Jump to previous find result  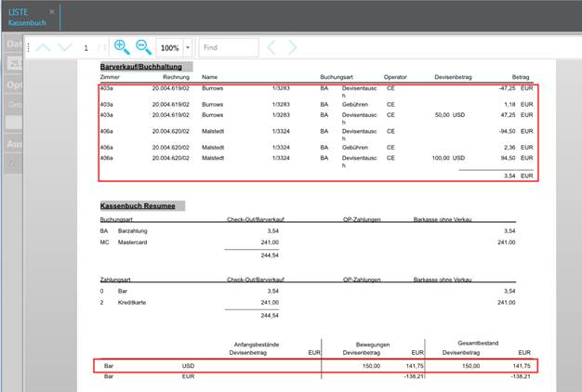tap(271, 47)
